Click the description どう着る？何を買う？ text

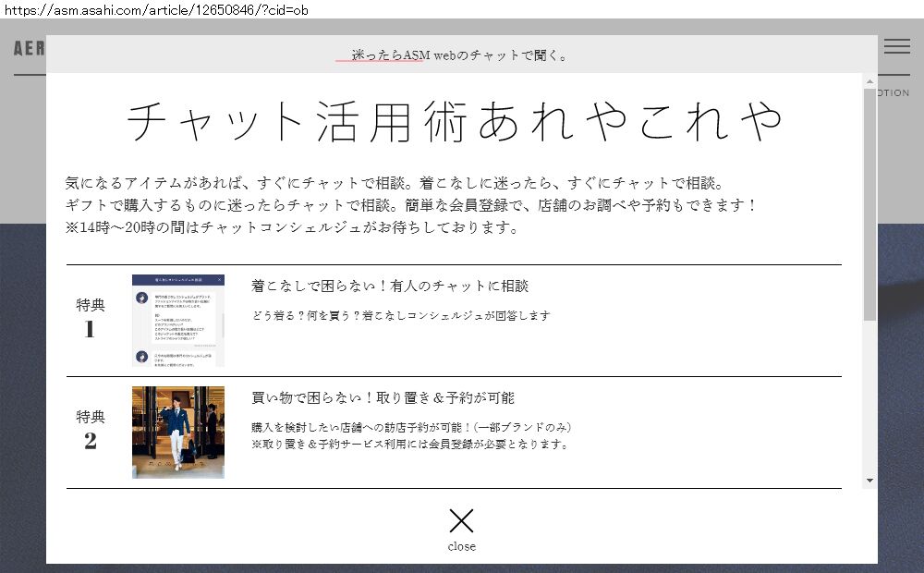tap(400, 316)
